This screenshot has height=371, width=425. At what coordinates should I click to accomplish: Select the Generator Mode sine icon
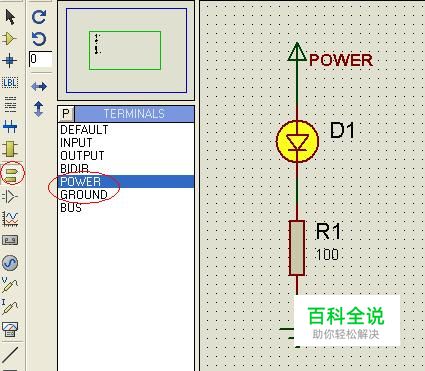10,263
